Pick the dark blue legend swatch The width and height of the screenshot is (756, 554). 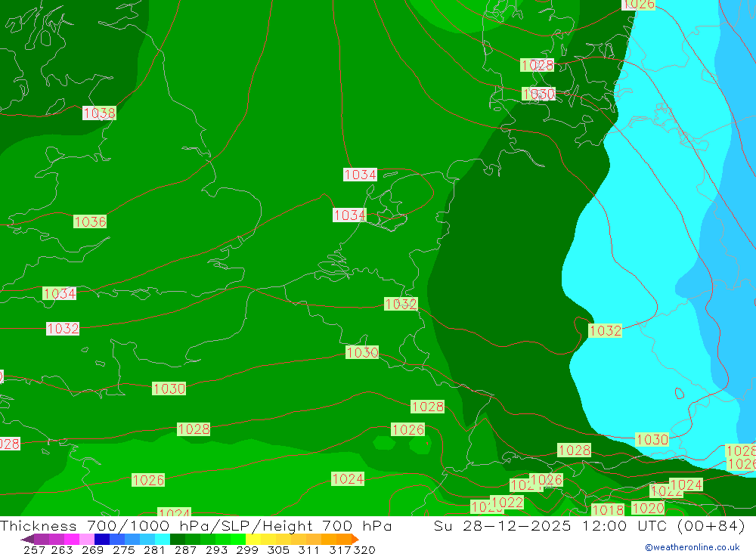102,539
